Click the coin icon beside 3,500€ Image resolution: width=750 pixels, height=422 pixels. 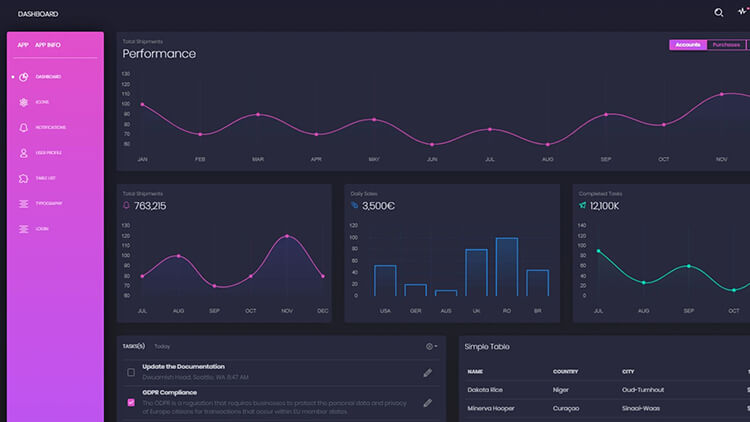pos(354,205)
